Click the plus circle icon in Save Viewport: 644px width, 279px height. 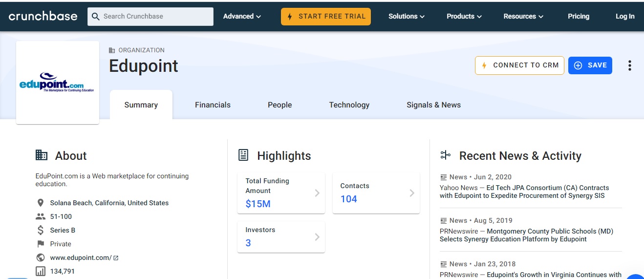point(578,65)
